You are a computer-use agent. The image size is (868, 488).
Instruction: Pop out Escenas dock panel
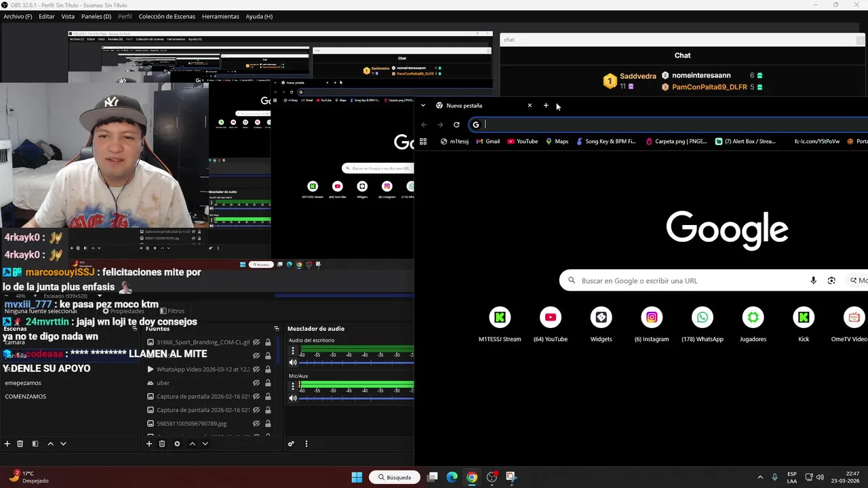pos(134,329)
